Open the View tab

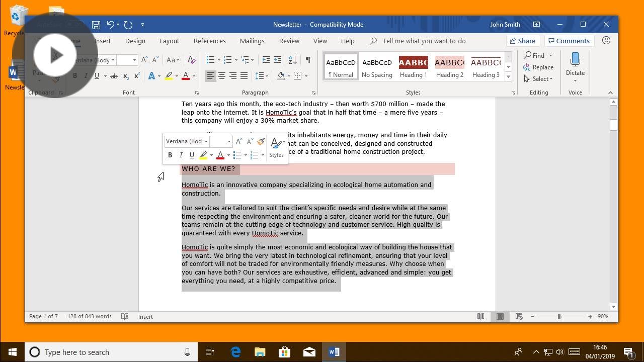(x=320, y=41)
